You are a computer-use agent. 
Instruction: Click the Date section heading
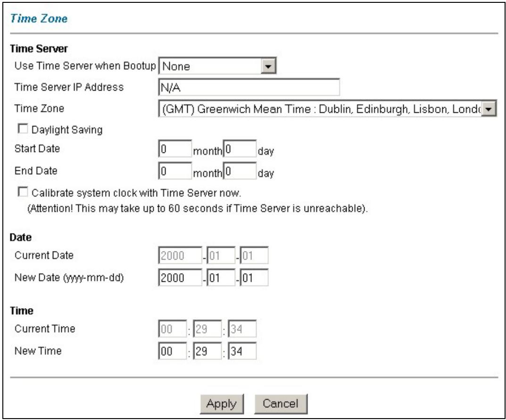click(21, 237)
